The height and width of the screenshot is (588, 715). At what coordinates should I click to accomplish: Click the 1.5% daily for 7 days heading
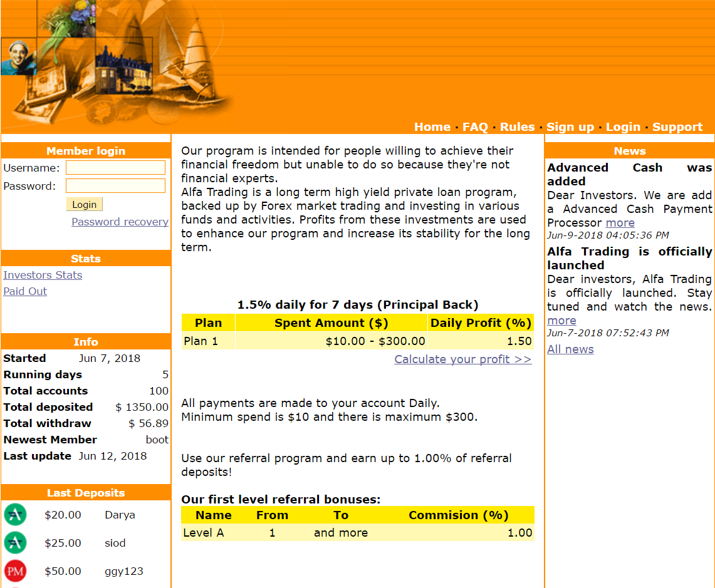(x=357, y=304)
